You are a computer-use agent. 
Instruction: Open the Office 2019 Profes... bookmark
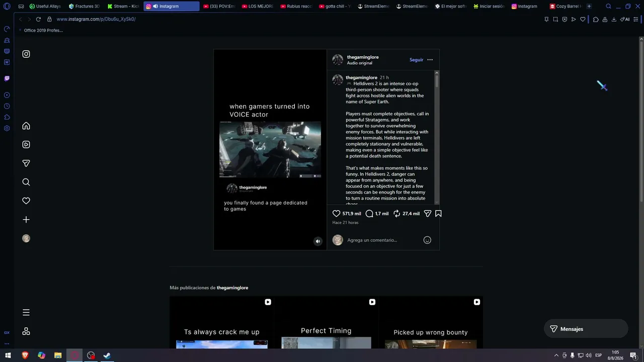(x=43, y=30)
